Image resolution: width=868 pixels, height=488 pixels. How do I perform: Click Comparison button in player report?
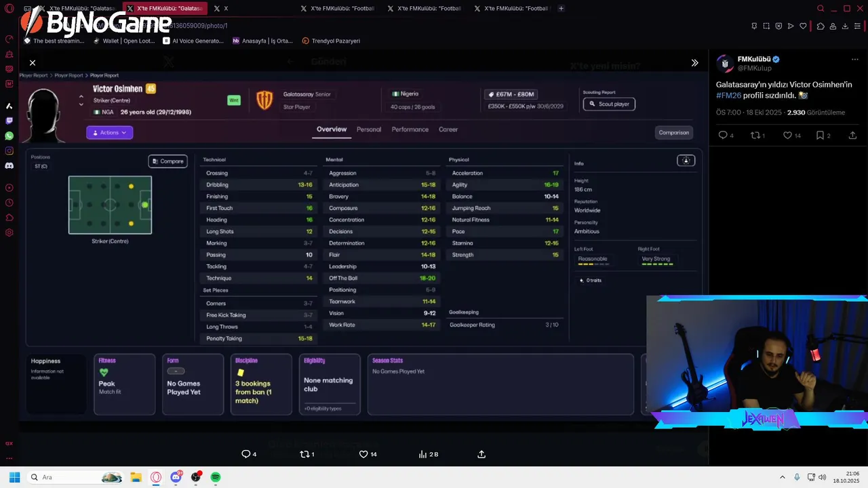click(x=674, y=132)
